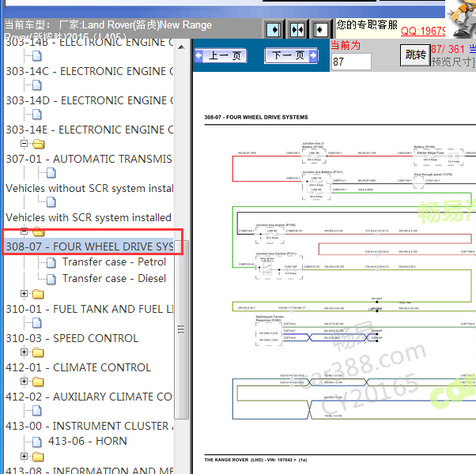
Task: Select 310-03 - SPEED CONTROL item
Action: pos(72,338)
